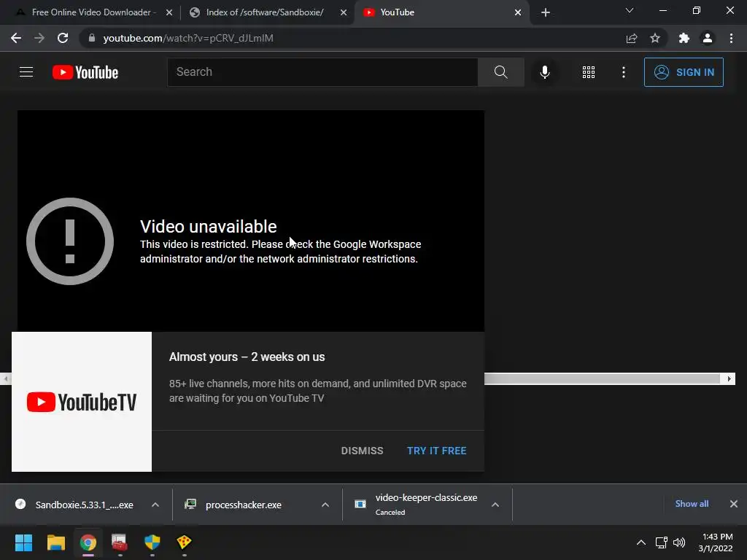Go back to previous page

click(x=16, y=38)
